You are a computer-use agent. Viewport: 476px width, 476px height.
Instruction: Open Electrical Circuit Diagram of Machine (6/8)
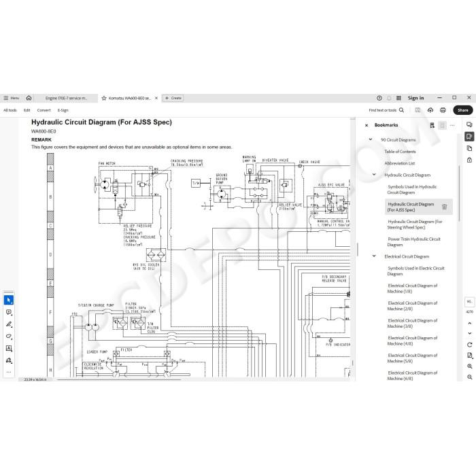(412, 375)
